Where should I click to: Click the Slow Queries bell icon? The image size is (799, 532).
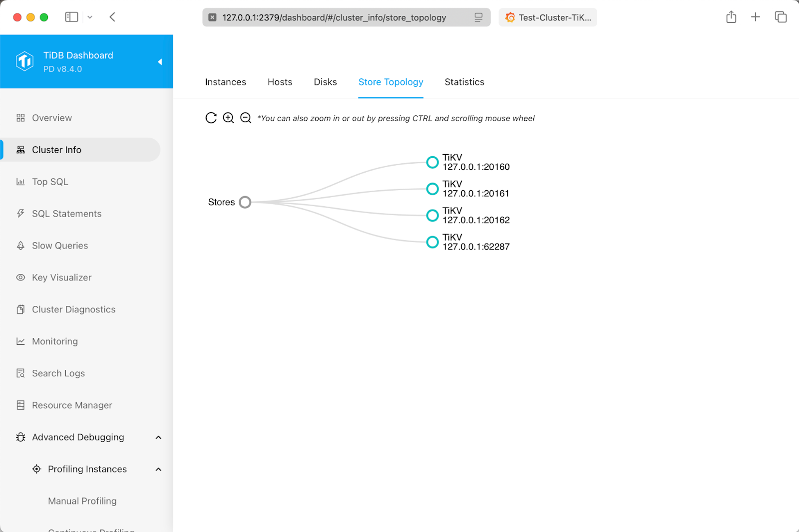coord(20,246)
